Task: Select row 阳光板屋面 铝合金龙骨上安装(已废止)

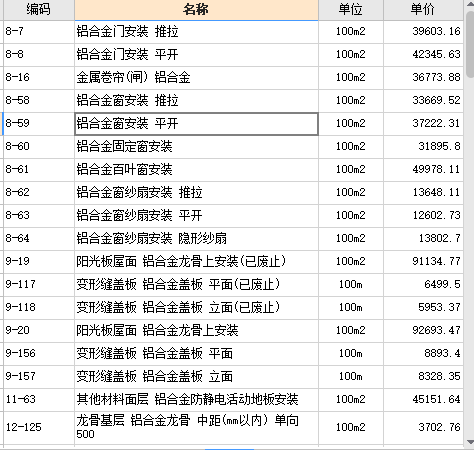Action: [196, 262]
